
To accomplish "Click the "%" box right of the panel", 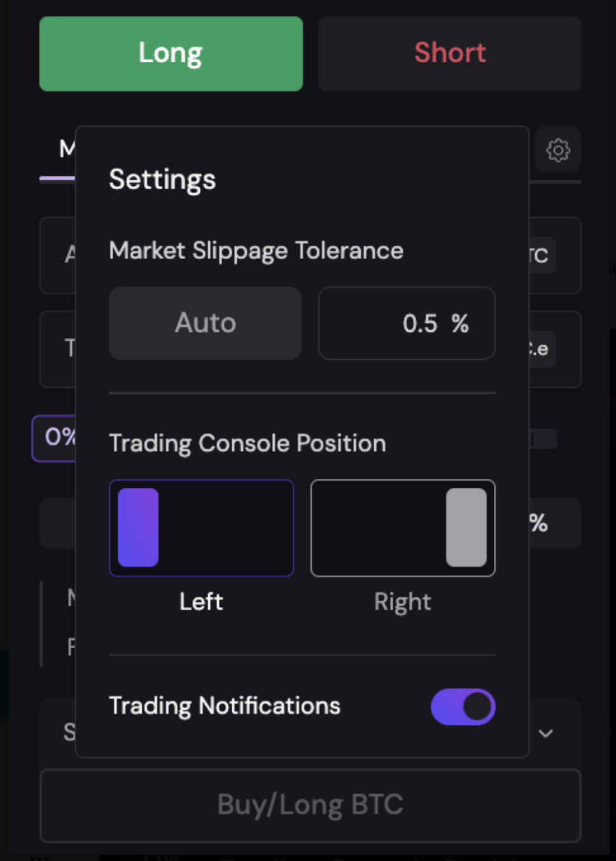I will coord(551,523).
